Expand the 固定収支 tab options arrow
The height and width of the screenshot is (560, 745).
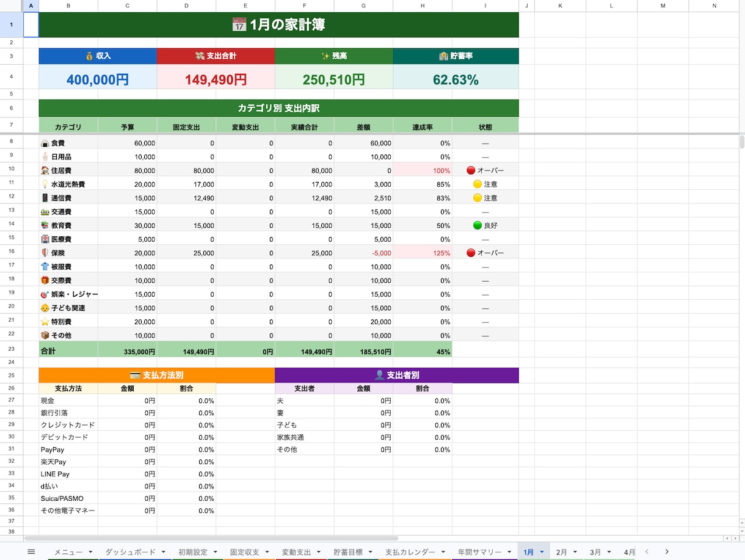click(267, 552)
